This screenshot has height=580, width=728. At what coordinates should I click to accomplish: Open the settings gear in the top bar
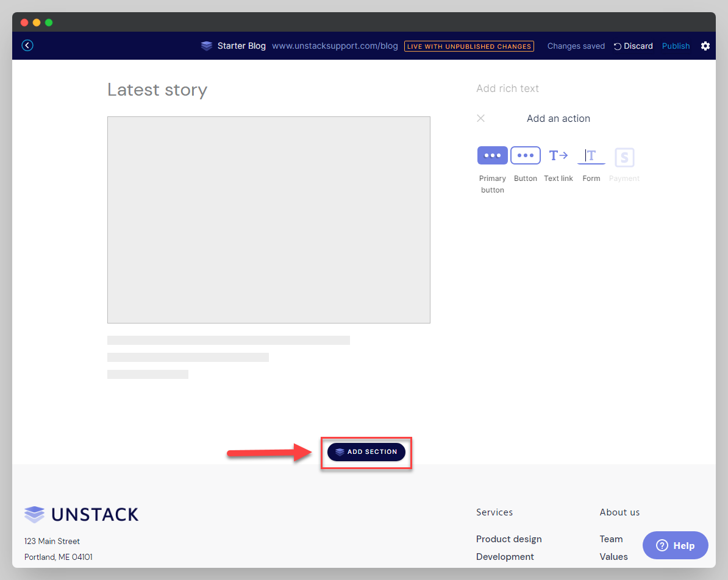pyautogui.click(x=705, y=46)
